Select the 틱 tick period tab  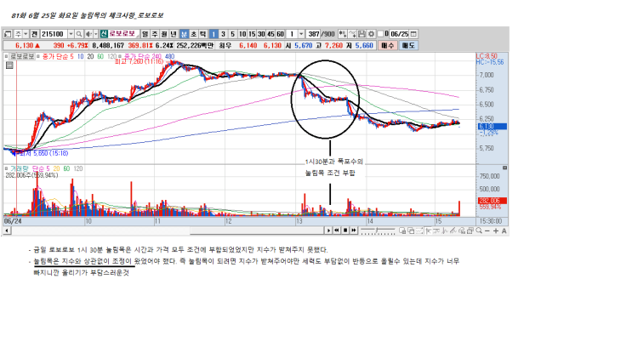click(202, 34)
